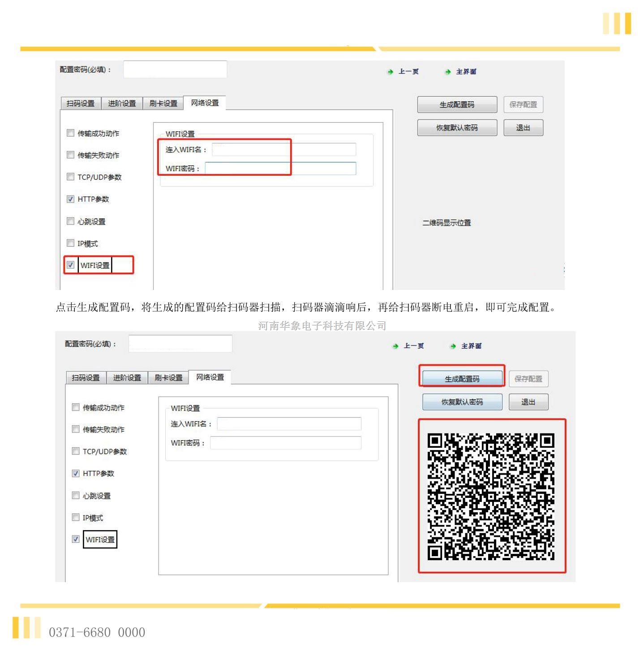The image size is (644, 653).
Task: Click the green arrow beside 主界面 in the QR code panel
Action: coord(453,346)
